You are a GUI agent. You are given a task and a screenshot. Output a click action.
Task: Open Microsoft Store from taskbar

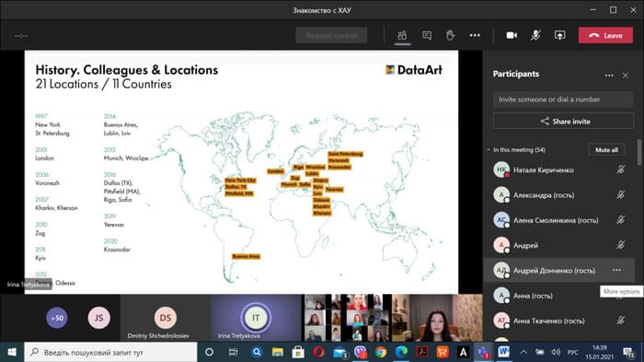pyautogui.click(x=298, y=352)
